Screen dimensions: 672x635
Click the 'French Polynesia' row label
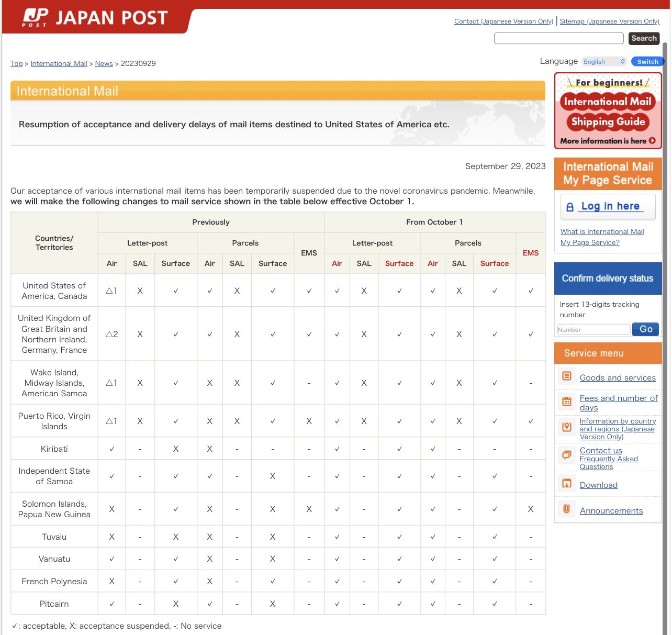click(54, 581)
